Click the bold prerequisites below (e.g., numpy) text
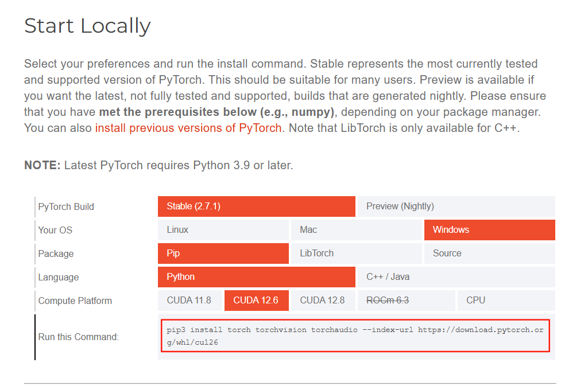This screenshot has width=588, height=390. tap(216, 112)
